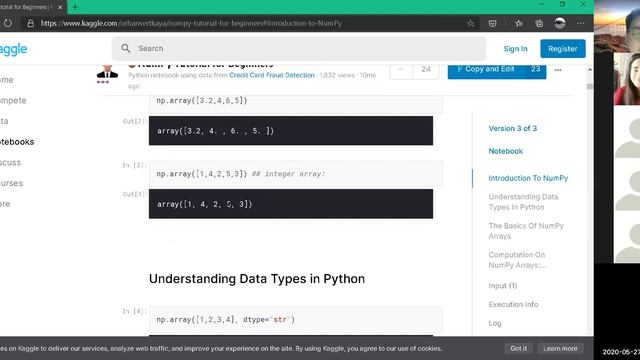Open the browser profile avatar

(560, 23)
